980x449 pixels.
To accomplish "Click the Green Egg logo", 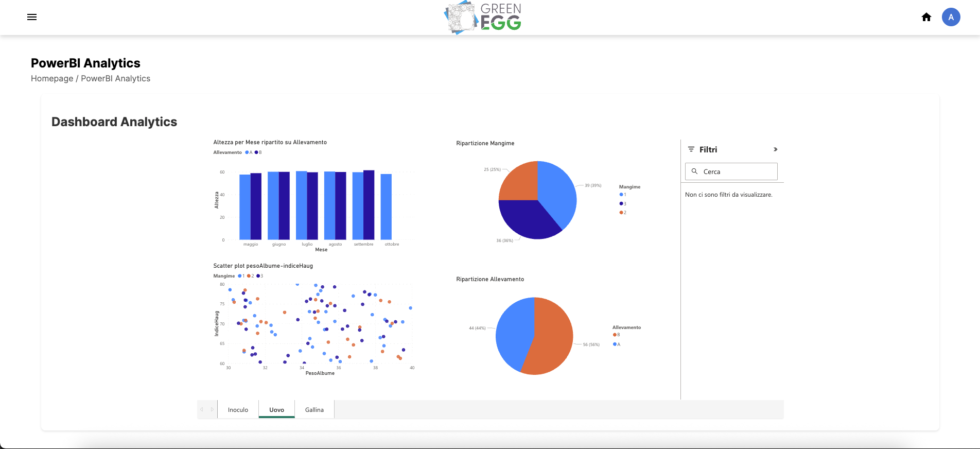I will pyautogui.click(x=483, y=18).
